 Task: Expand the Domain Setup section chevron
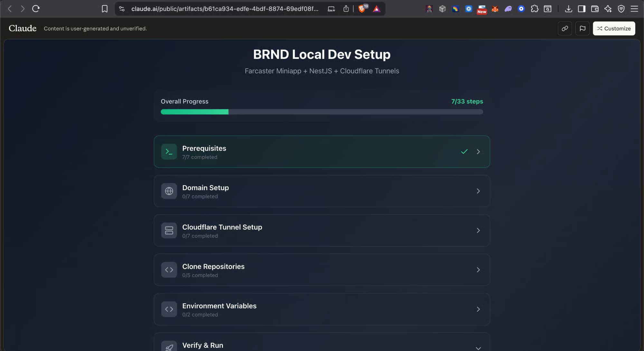478,191
